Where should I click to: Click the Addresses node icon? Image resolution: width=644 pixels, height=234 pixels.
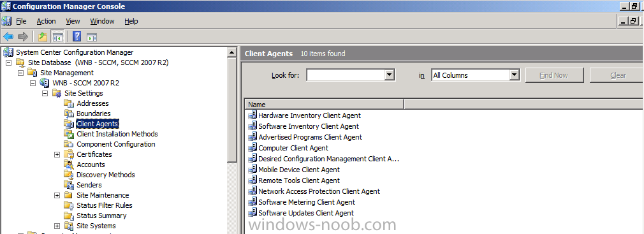pos(69,103)
